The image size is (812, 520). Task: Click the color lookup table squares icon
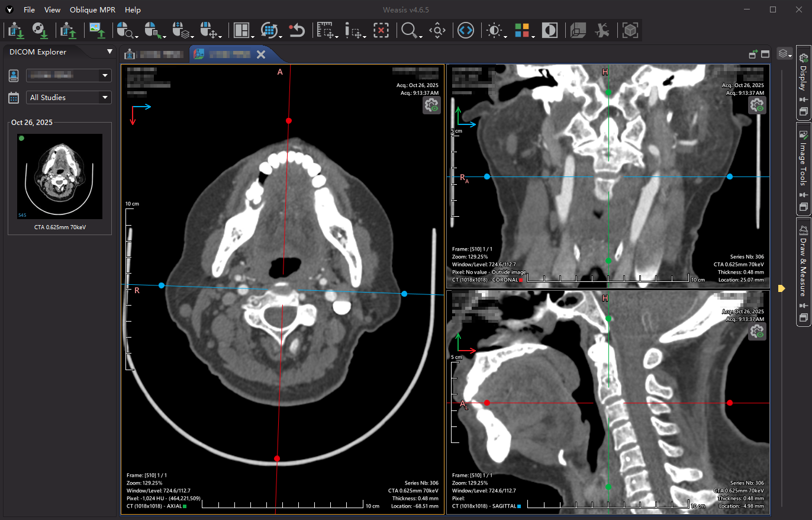coord(522,30)
